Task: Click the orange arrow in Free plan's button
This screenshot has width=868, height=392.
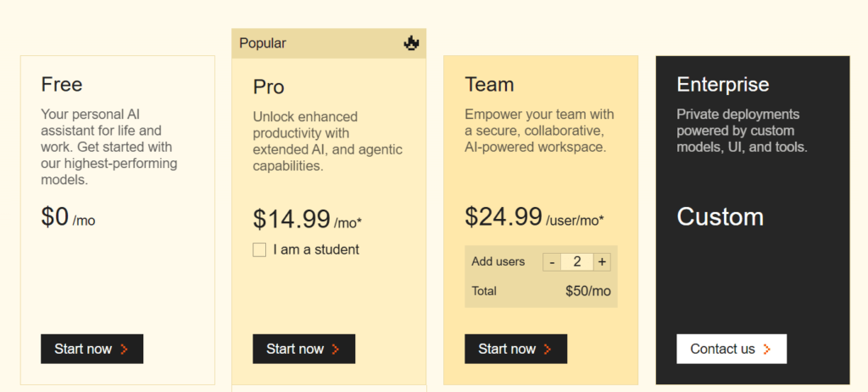Action: pos(124,349)
